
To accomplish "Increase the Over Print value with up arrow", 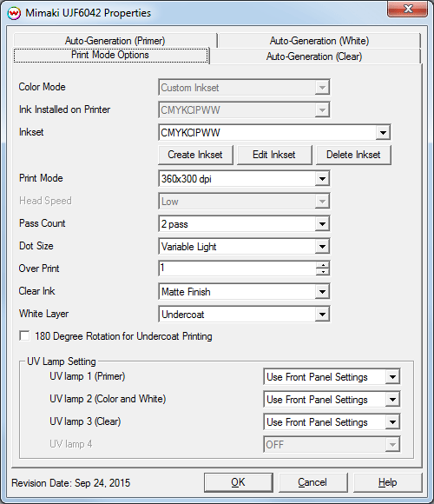I will click(323, 265).
